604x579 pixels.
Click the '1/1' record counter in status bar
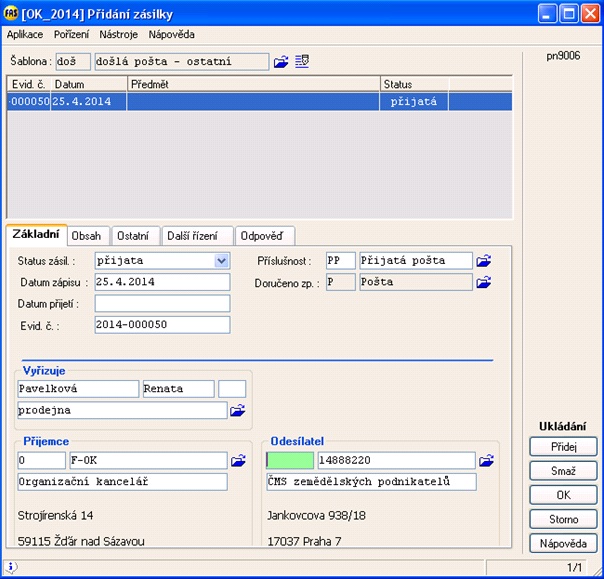pos(574,567)
